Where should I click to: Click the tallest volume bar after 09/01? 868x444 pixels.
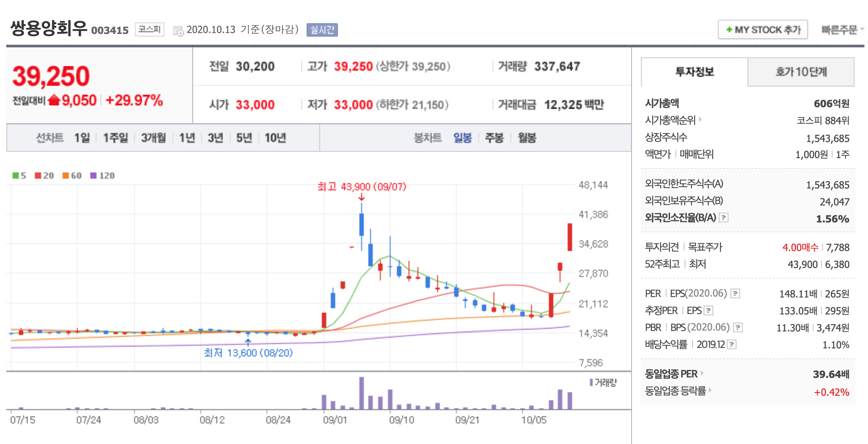(362, 393)
